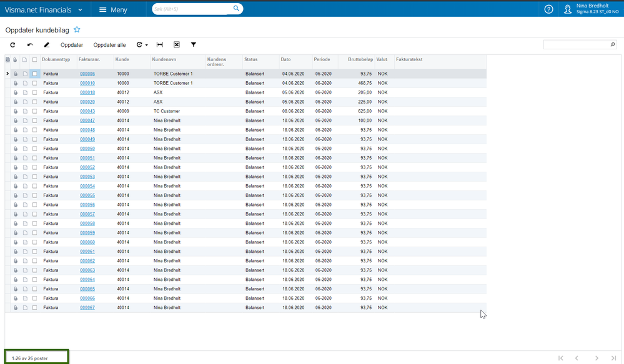The image size is (624, 364).
Task: Click the magnifier in top search box
Action: point(236,8)
